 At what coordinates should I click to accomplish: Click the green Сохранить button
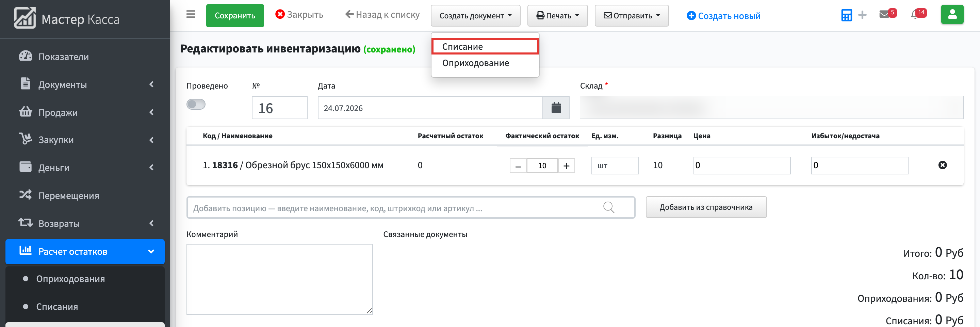pos(235,16)
